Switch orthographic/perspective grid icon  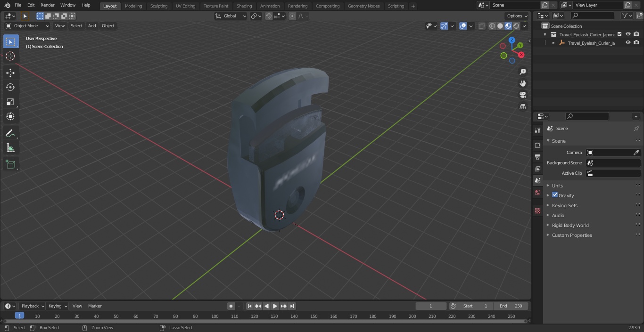point(522,106)
